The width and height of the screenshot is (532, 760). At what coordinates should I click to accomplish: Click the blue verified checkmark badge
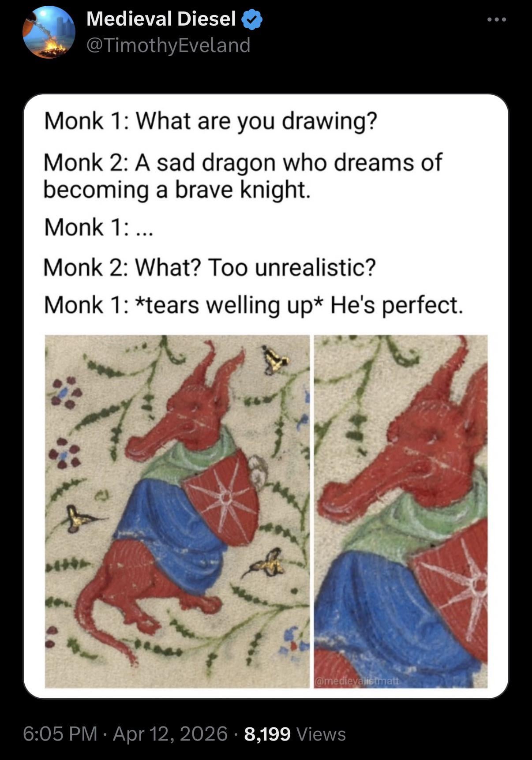click(x=252, y=20)
